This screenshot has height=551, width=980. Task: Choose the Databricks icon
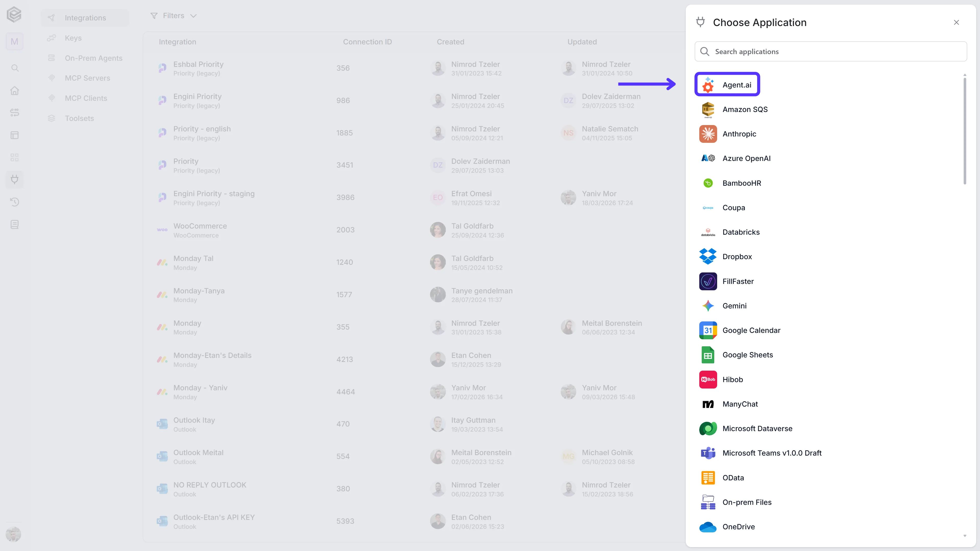[x=708, y=232]
